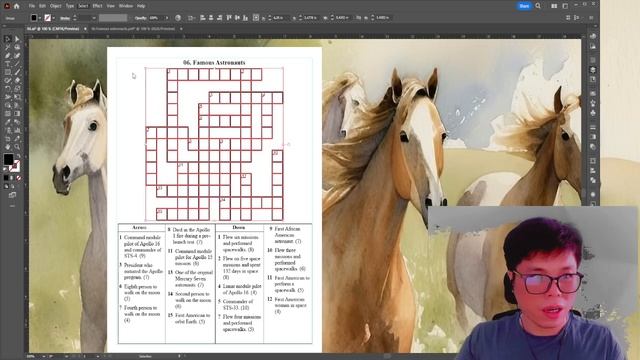Open the workspace switcher dropdown
Screen dimensions: 640x360
[565, 6]
